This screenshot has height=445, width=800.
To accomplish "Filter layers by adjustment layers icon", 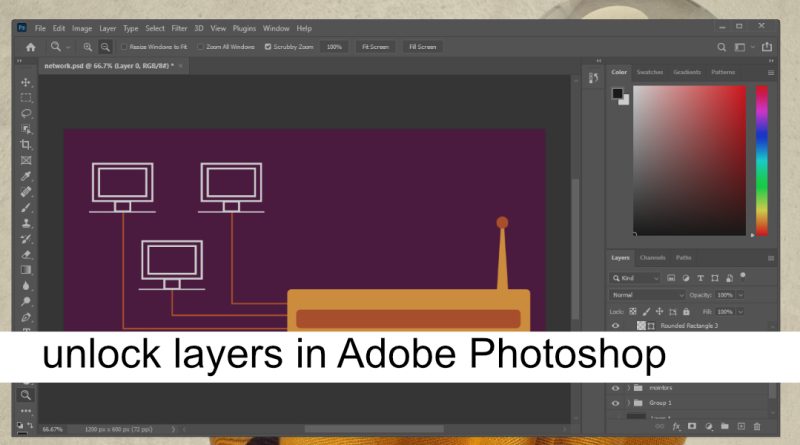I will (686, 278).
